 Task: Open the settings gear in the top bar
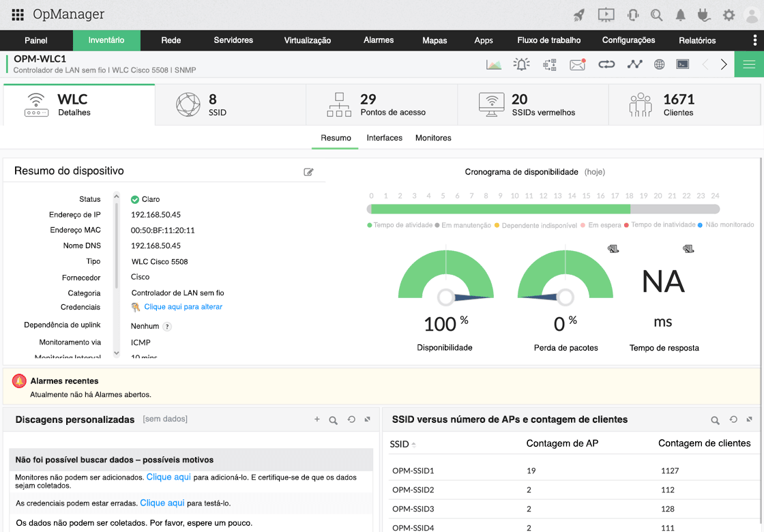(x=729, y=14)
